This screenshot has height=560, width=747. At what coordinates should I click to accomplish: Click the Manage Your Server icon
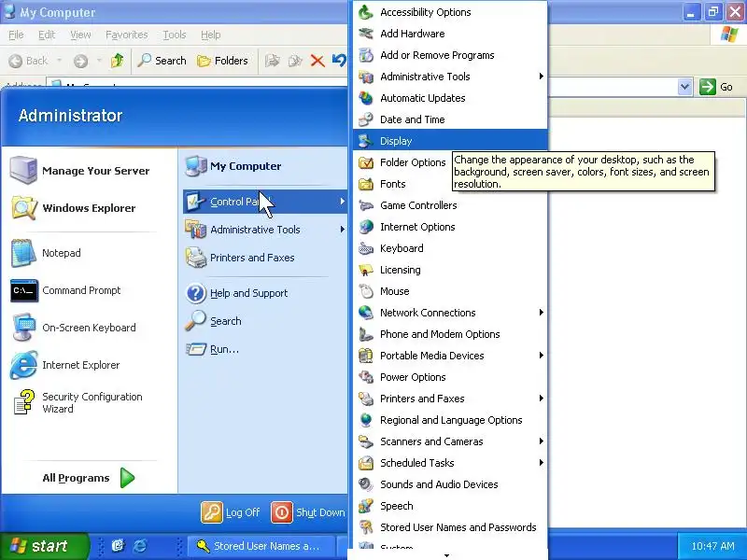point(23,170)
